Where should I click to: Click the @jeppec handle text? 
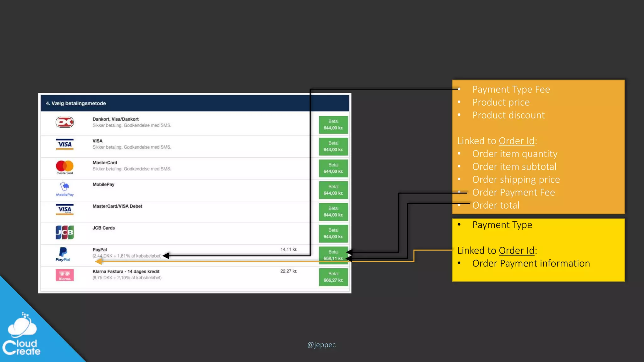click(x=321, y=345)
